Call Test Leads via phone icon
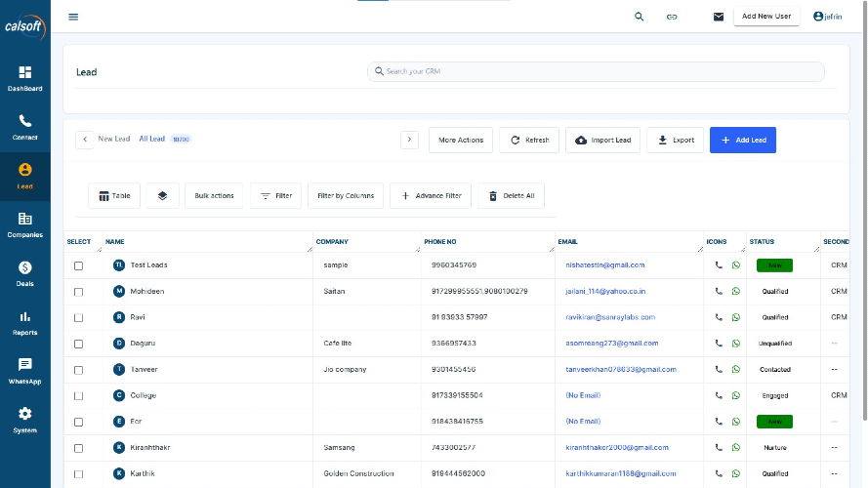Screen dimensions: 868x488 click(720, 265)
